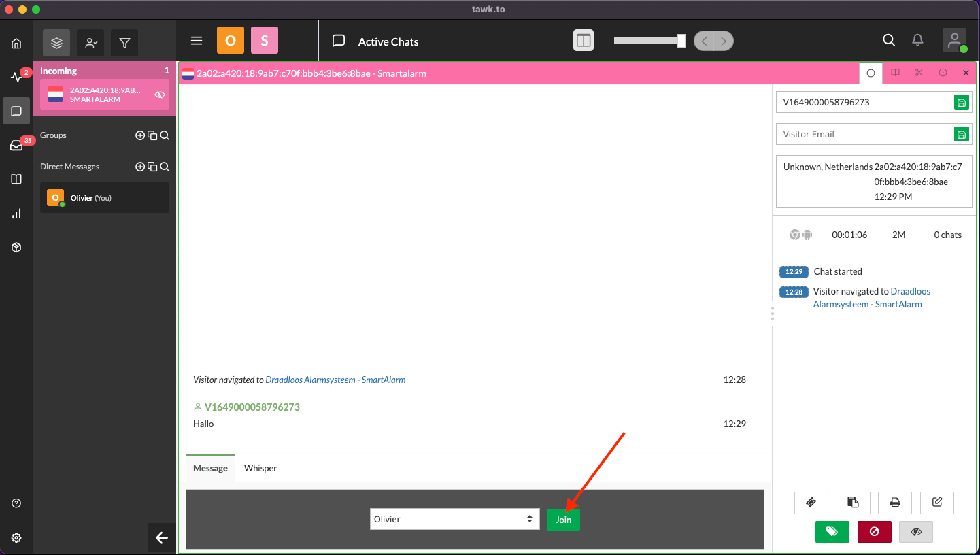Screen dimensions: 980x555
Task: Open the hamburger menu next to property badges
Action: pyautogui.click(x=197, y=41)
